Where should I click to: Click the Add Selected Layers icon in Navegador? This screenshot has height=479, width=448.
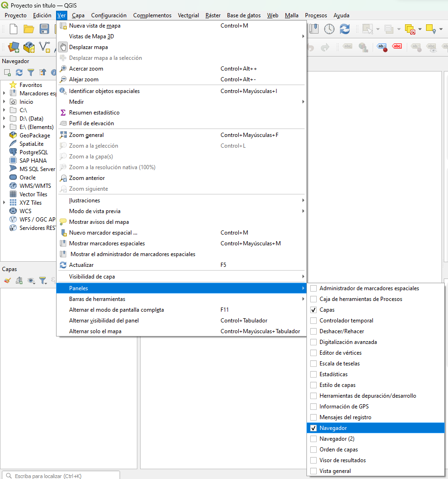tap(7, 72)
